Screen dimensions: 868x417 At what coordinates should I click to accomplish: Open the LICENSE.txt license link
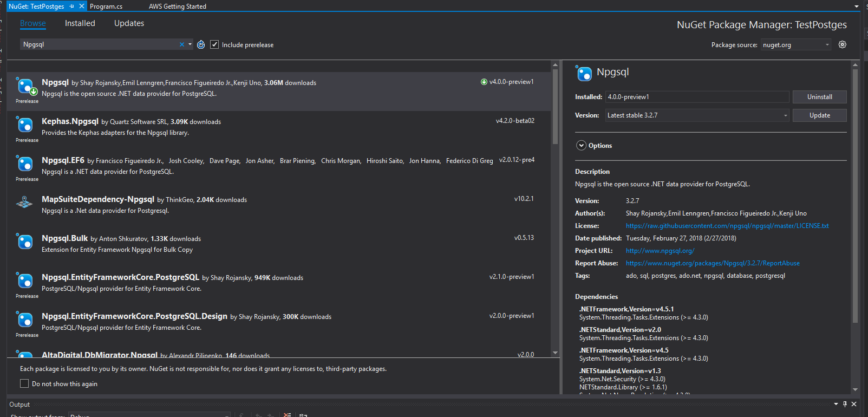(x=727, y=226)
